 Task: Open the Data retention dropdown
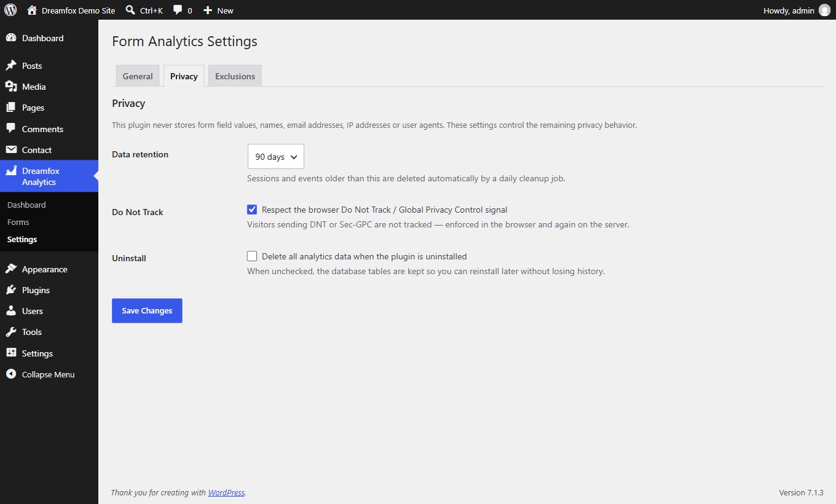pyautogui.click(x=276, y=157)
